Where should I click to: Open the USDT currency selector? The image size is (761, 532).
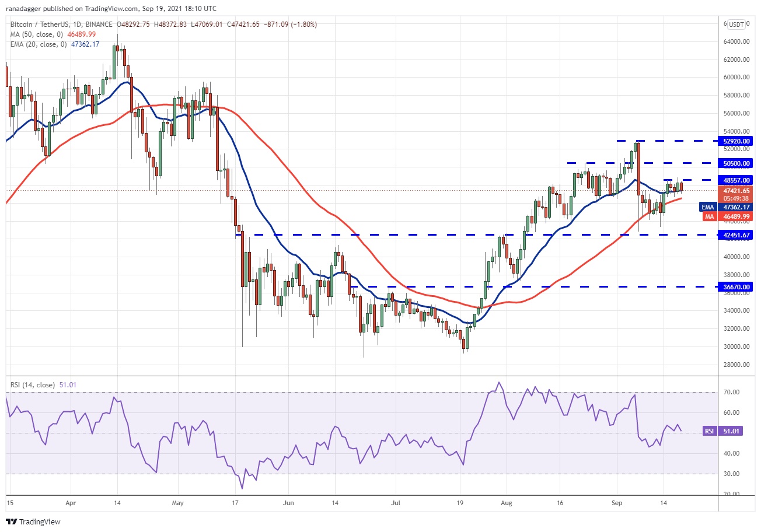(x=736, y=24)
